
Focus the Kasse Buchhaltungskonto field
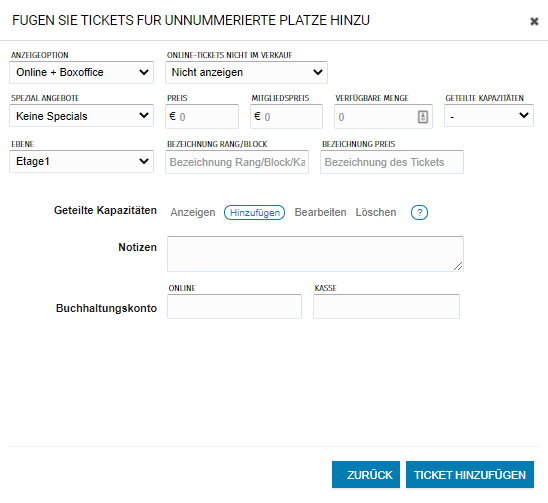click(x=386, y=306)
